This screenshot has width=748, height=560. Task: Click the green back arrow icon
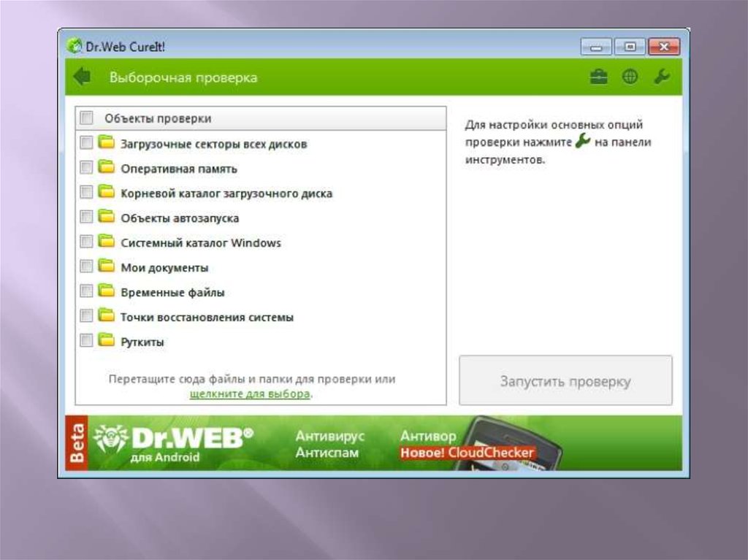(82, 77)
